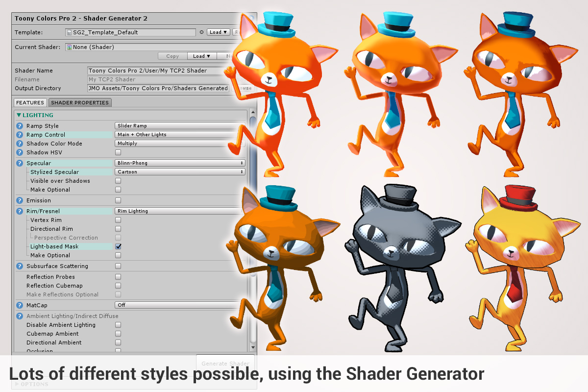Collapse the LIGHTING section

[x=35, y=115]
